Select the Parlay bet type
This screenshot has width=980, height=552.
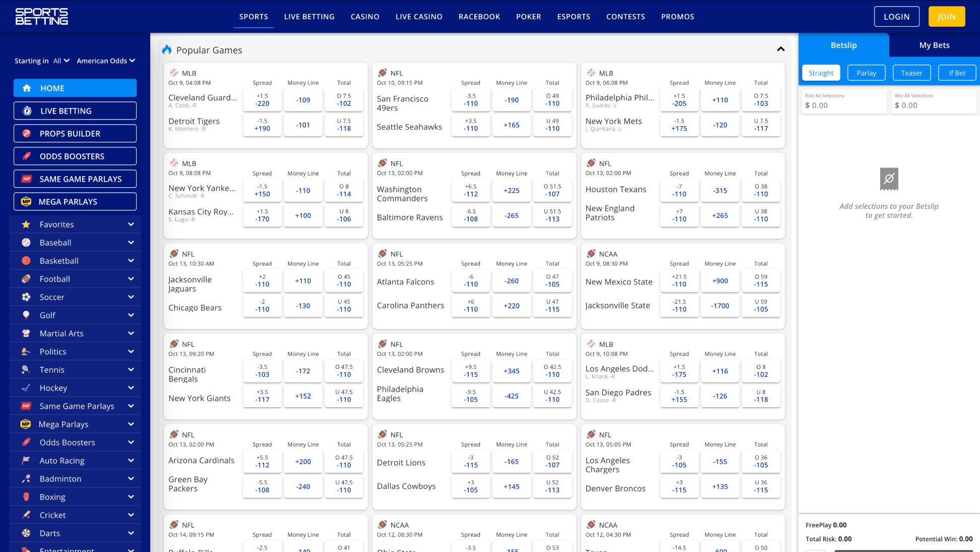(867, 73)
